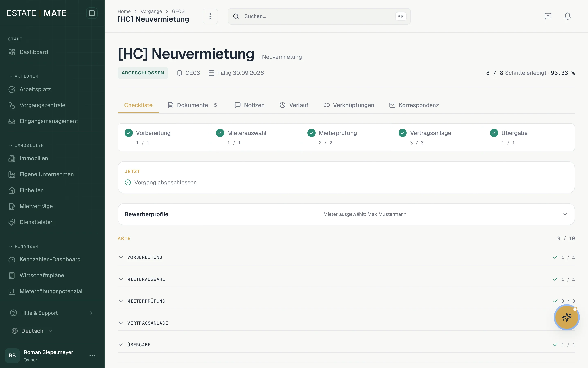Click the Fällig 30.09.2026 due date

click(236, 73)
